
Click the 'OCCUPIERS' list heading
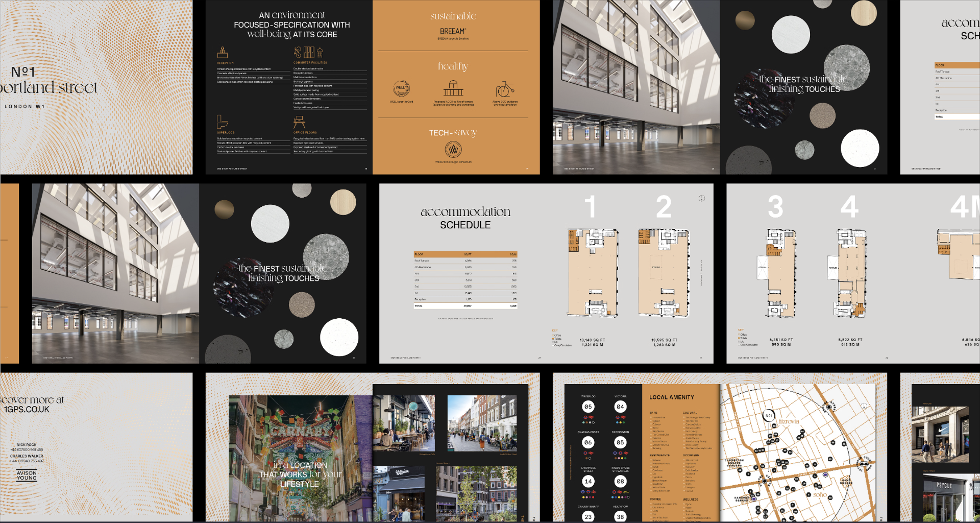coord(691,455)
